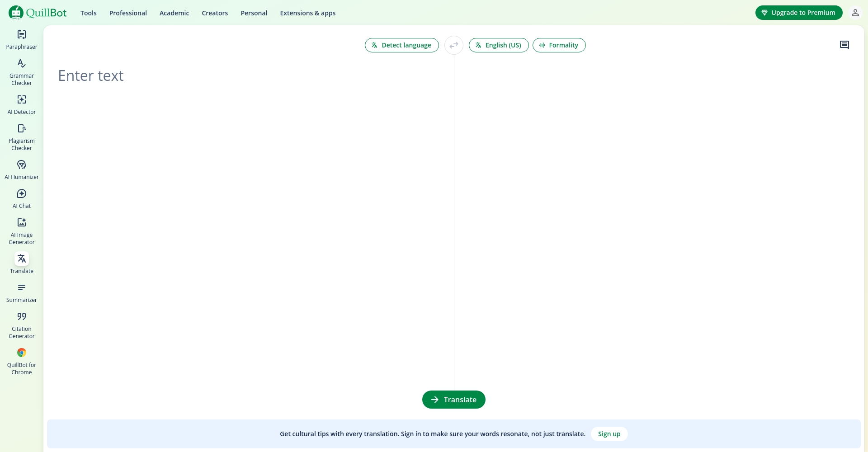Click the QuillBot for Chrome icon

[22, 353]
